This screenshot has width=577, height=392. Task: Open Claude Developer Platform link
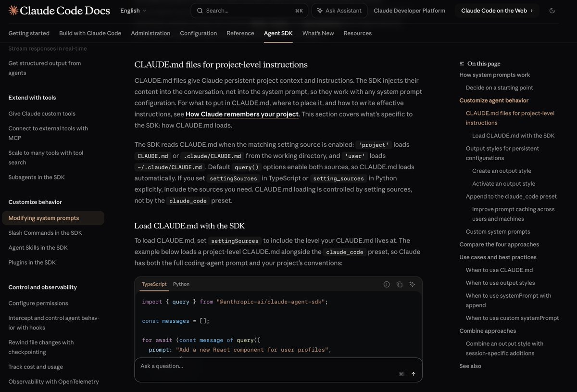click(409, 11)
